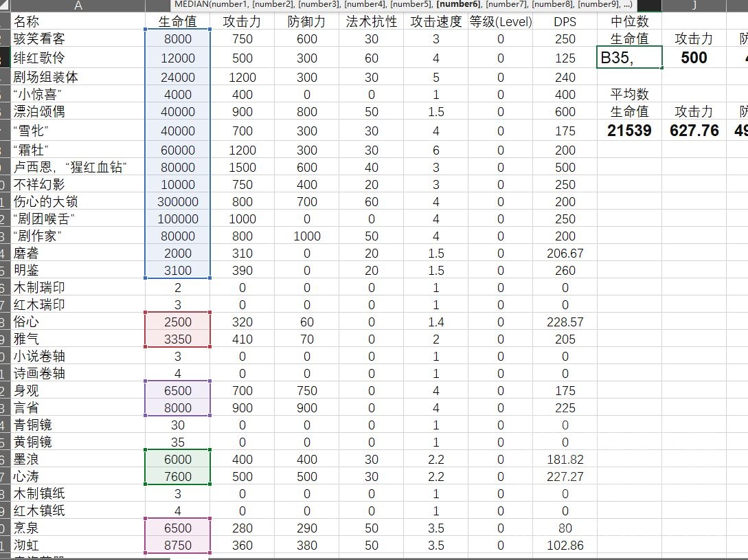Image resolution: width=748 pixels, height=560 pixels.
Task: Select 生命值 cell 24000 of 剧场组装体
Action: (177, 77)
